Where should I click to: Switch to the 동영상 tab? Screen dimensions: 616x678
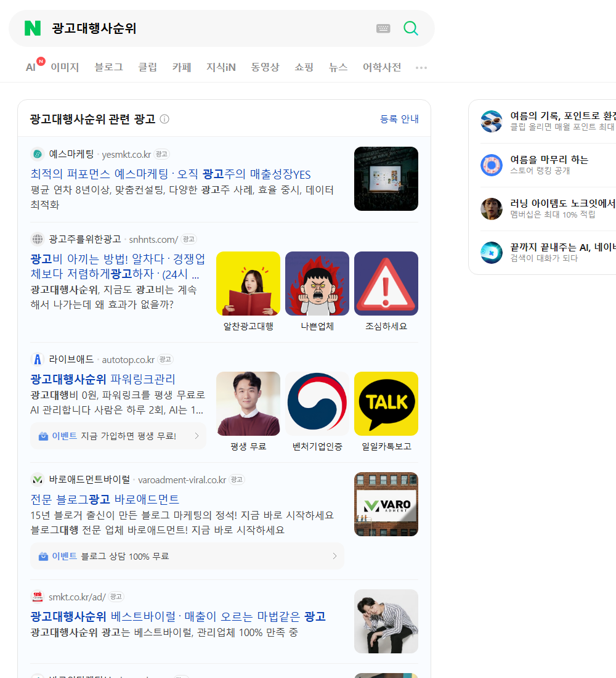point(265,67)
